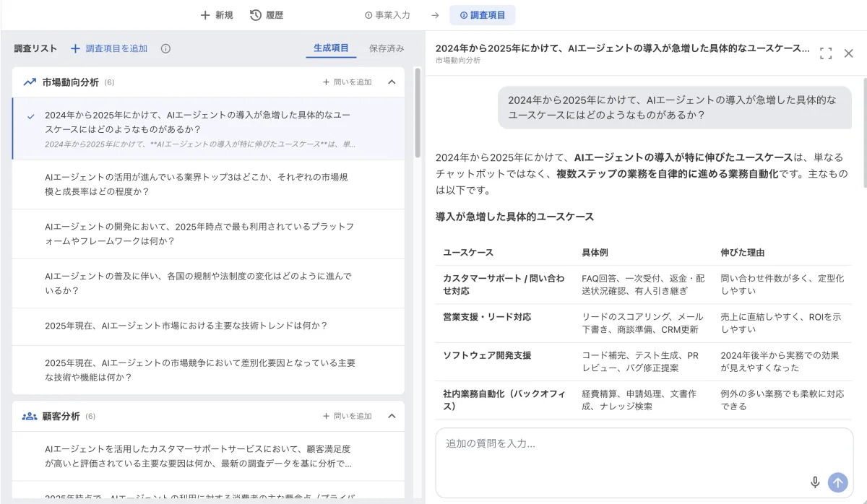Switch to the 保存済み tab

tap(387, 48)
